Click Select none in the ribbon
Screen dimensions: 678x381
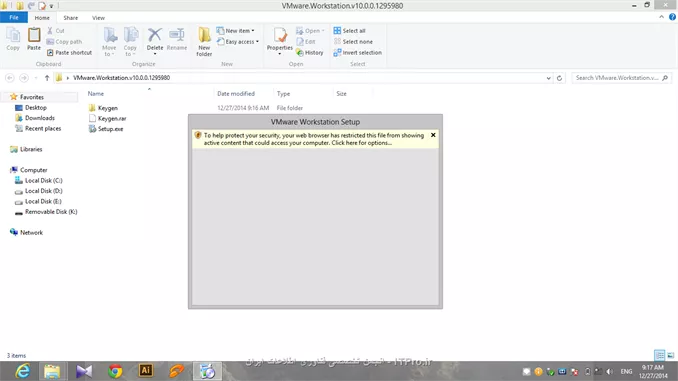pos(353,42)
